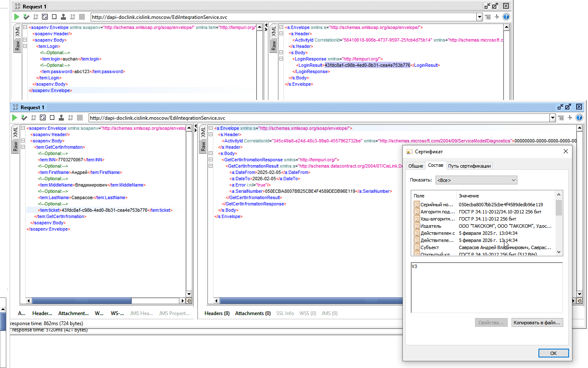Click the plus icon beside lower endpoint URL
The height and width of the screenshot is (368, 588).
[570, 118]
